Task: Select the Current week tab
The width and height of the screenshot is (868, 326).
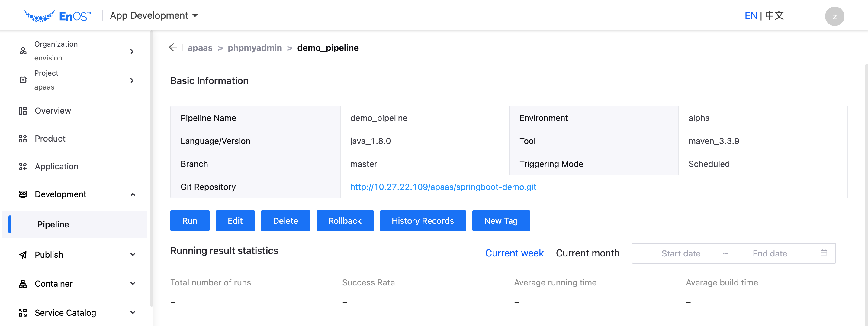Action: pyautogui.click(x=514, y=253)
